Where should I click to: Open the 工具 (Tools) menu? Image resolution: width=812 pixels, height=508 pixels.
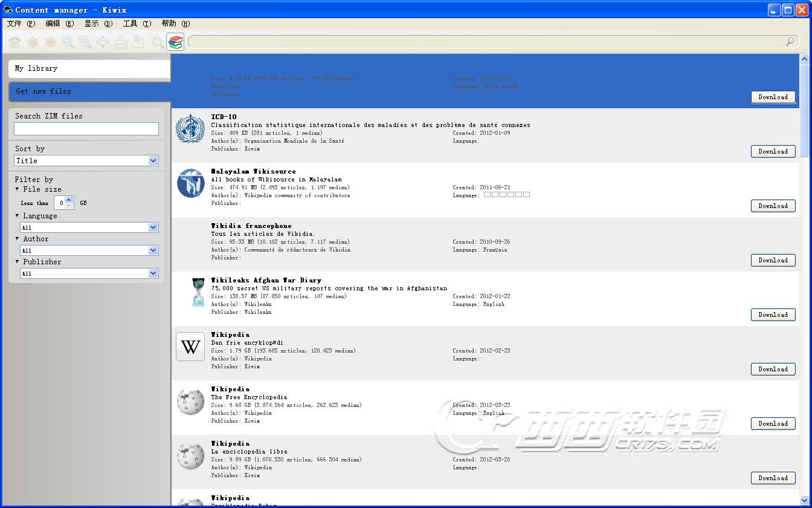137,24
